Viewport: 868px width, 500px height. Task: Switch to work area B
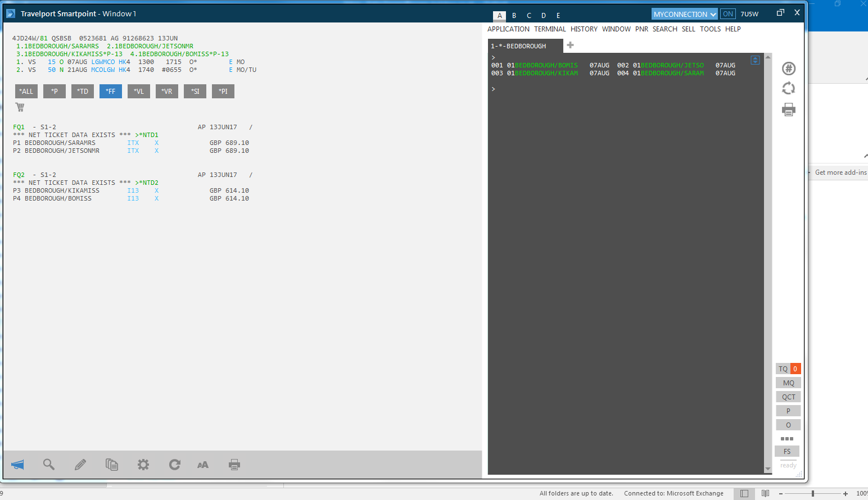[514, 16]
